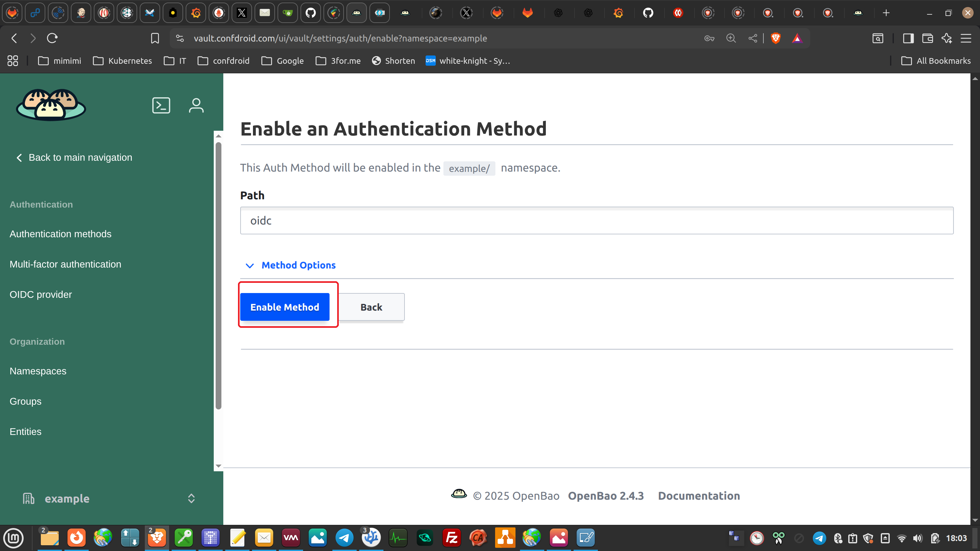This screenshot has width=980, height=551.
Task: Open the Documentation footer link
Action: (699, 496)
